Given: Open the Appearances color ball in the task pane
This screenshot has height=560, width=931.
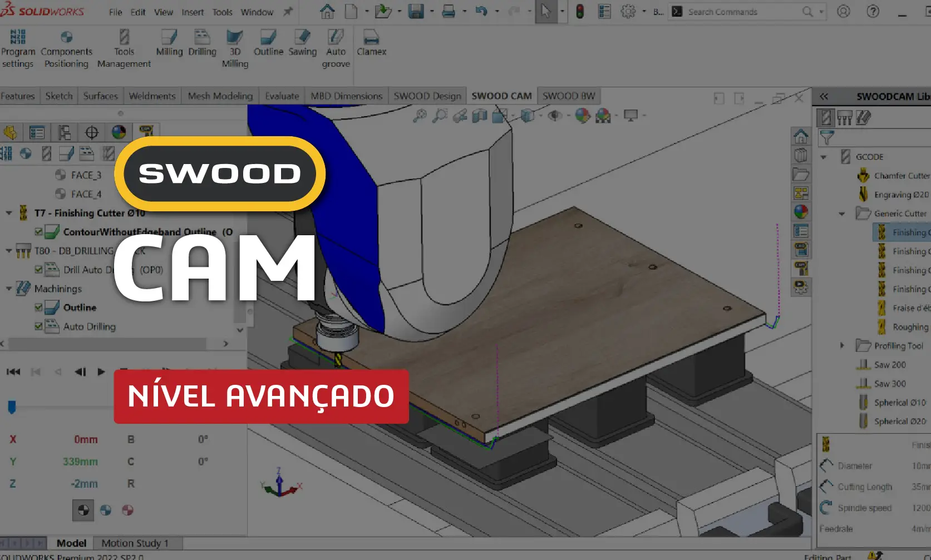Looking at the screenshot, I should (801, 212).
